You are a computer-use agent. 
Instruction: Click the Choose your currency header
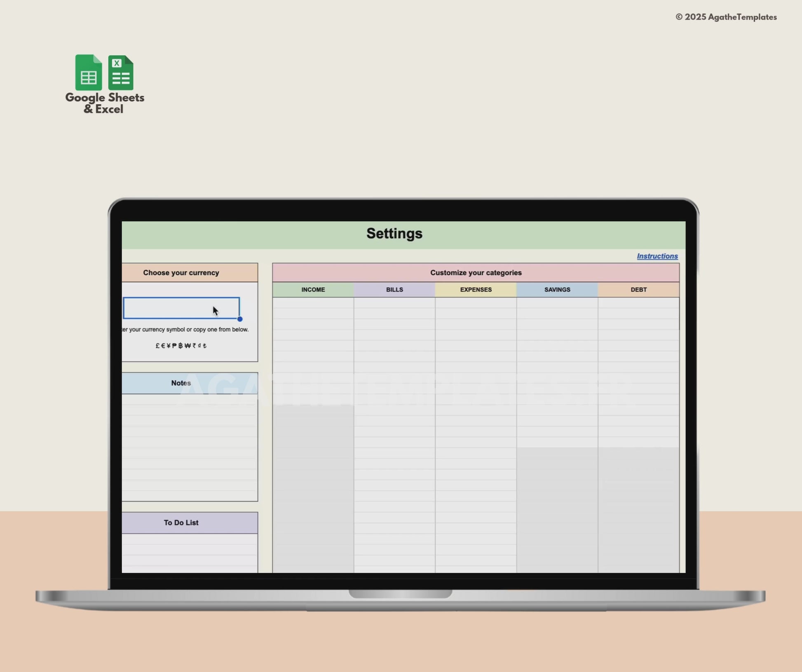pos(181,273)
